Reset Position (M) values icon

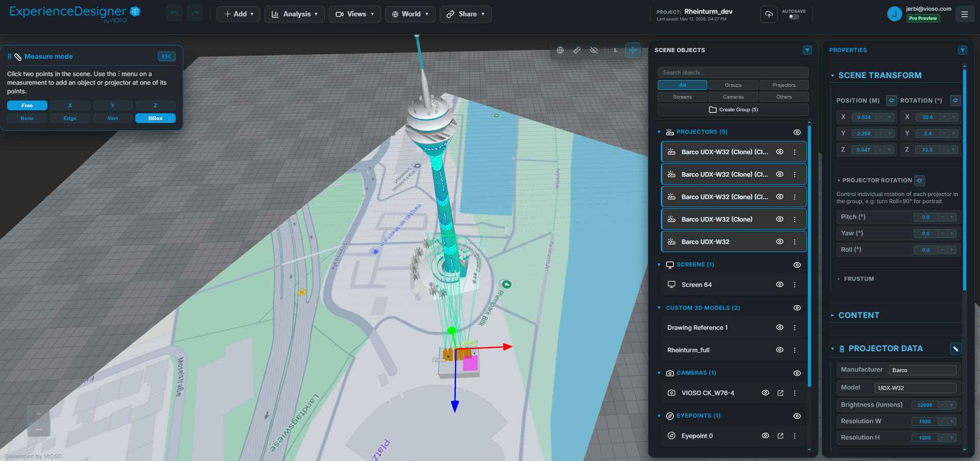(x=892, y=101)
